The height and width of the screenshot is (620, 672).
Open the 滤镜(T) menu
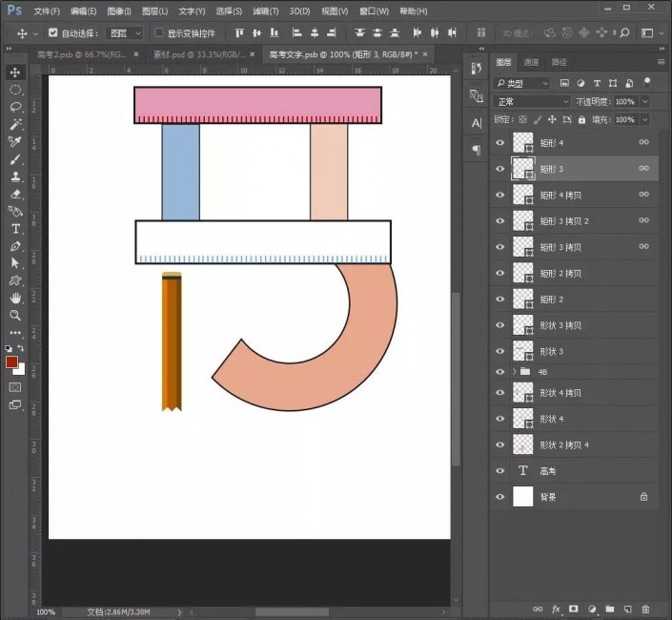(x=266, y=11)
